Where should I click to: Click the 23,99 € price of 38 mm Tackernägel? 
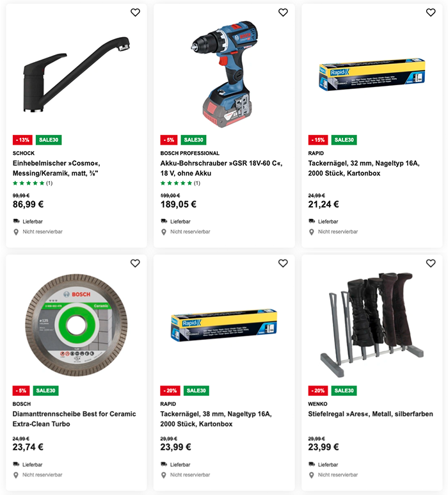(x=175, y=447)
